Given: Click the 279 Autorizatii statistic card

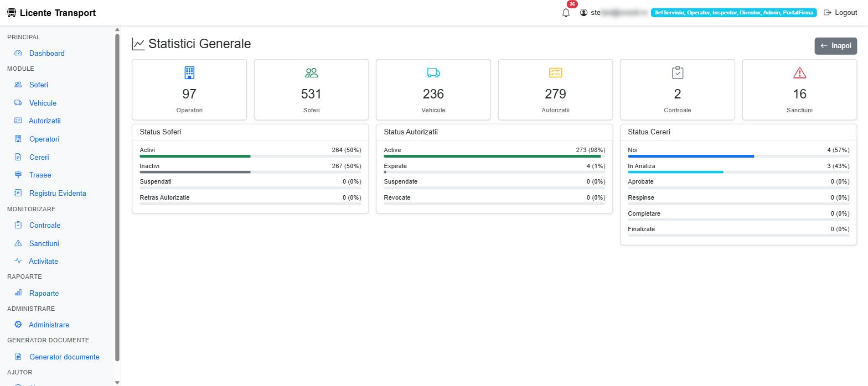Looking at the screenshot, I should click(555, 90).
